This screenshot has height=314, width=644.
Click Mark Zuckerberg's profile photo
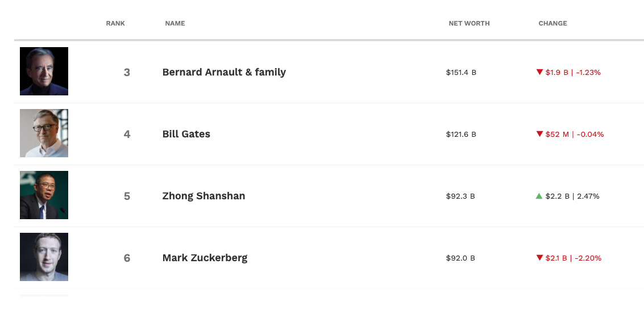44,257
